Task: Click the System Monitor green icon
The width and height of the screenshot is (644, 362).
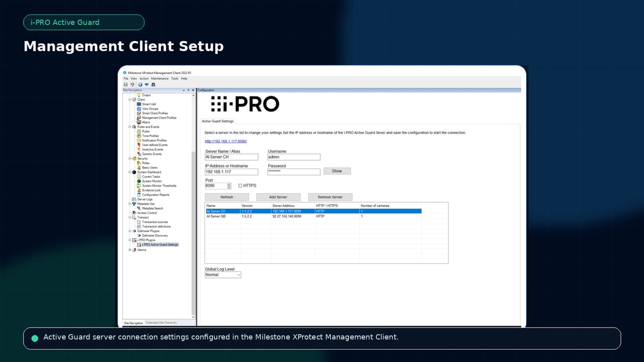Action: point(139,181)
